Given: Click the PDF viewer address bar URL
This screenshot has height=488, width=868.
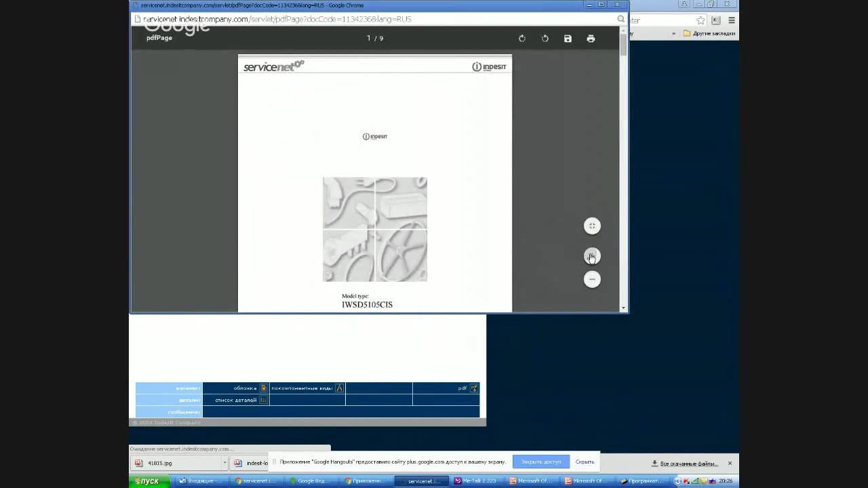Looking at the screenshot, I should pyautogui.click(x=277, y=19).
